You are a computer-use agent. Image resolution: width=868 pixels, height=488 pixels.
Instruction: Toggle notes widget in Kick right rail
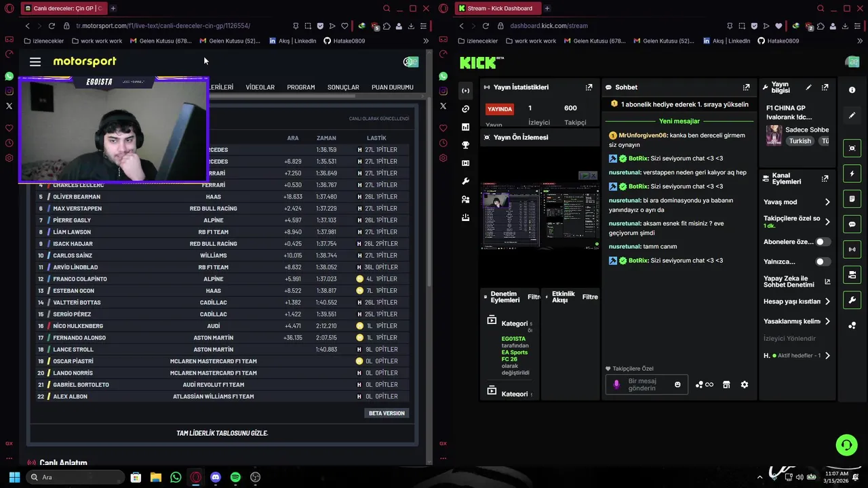[852, 199]
